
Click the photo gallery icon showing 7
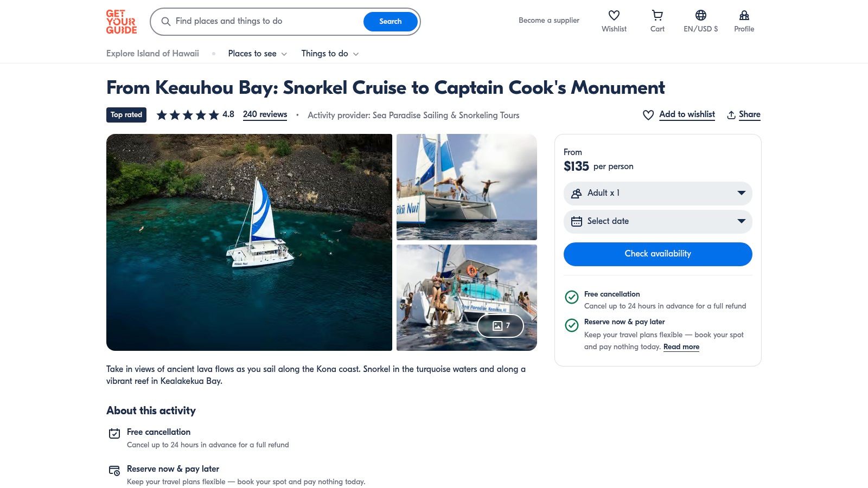tap(500, 326)
